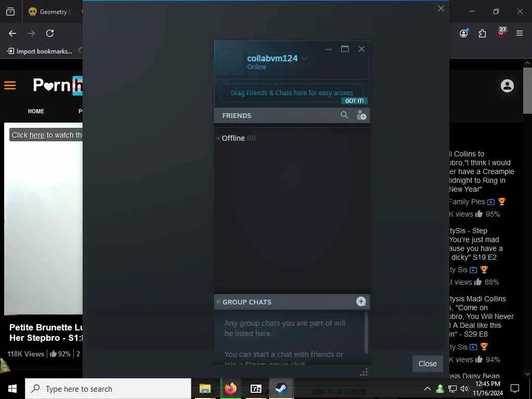The width and height of the screenshot is (532, 399).
Task: Dismiss the tip with GOT IT! button
Action: click(x=354, y=101)
